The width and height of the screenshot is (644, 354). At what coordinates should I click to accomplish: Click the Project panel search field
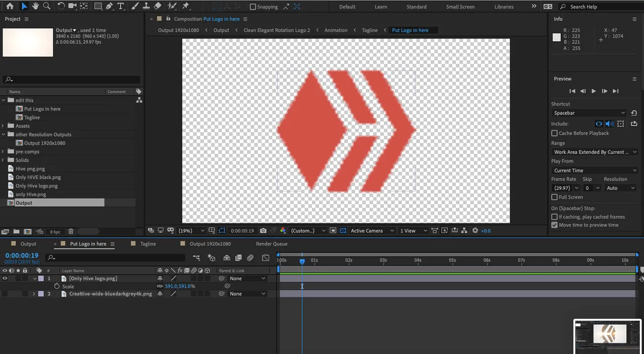(71, 79)
